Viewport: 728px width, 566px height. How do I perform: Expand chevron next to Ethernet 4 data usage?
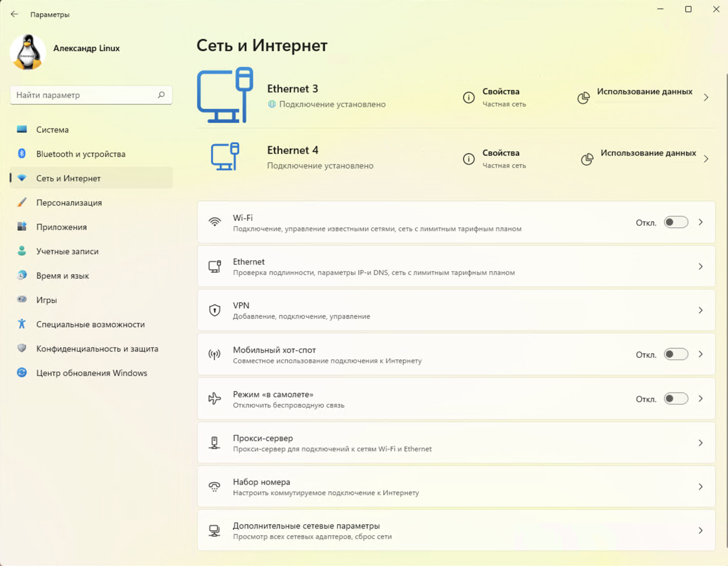coord(706,159)
